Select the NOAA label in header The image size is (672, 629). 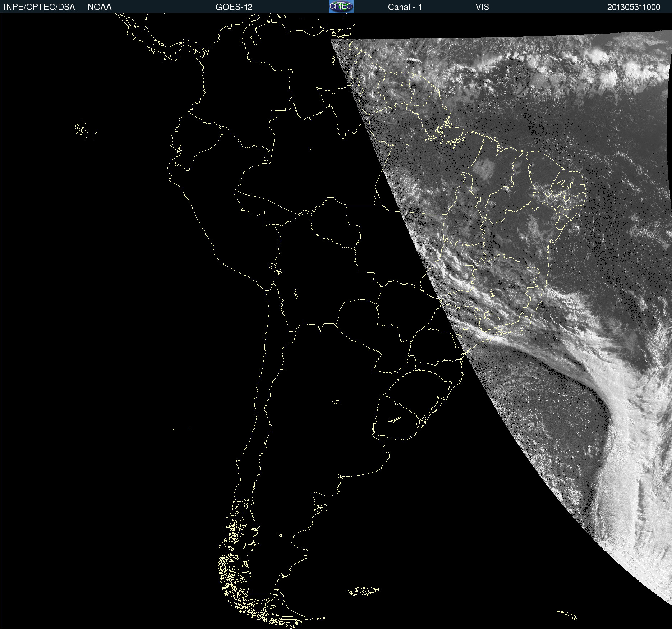[100, 7]
